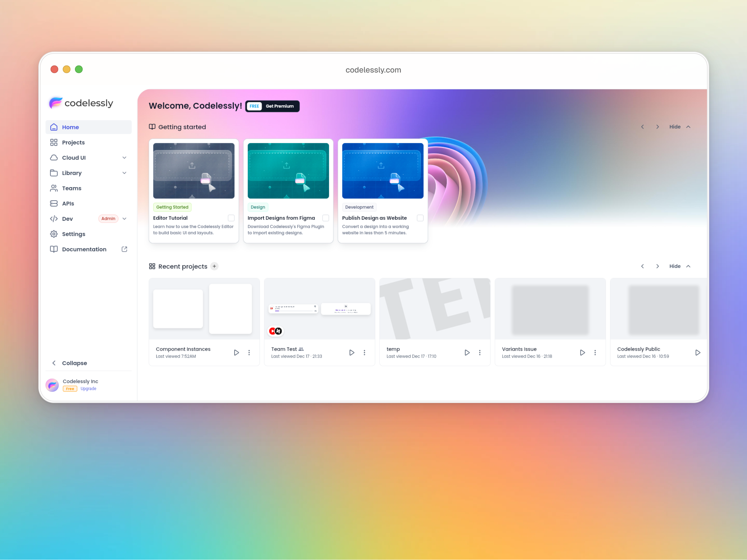Add a new project with plus icon

click(215, 267)
